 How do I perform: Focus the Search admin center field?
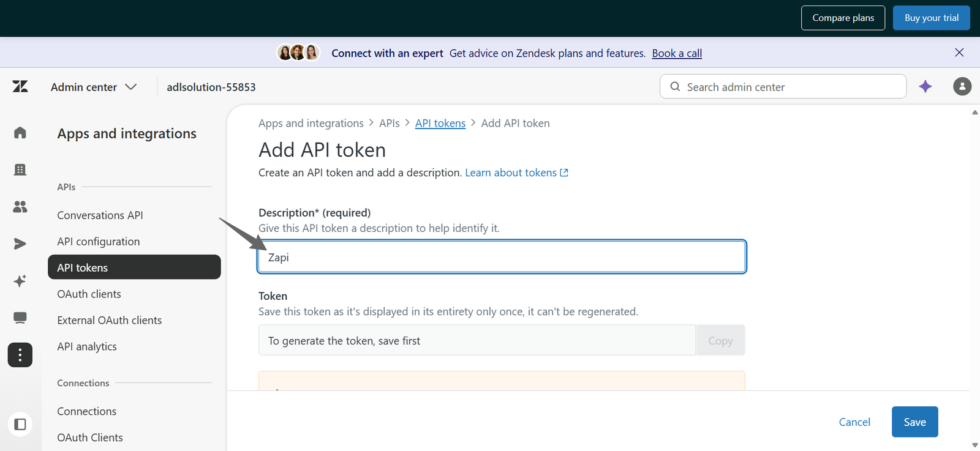(x=783, y=86)
